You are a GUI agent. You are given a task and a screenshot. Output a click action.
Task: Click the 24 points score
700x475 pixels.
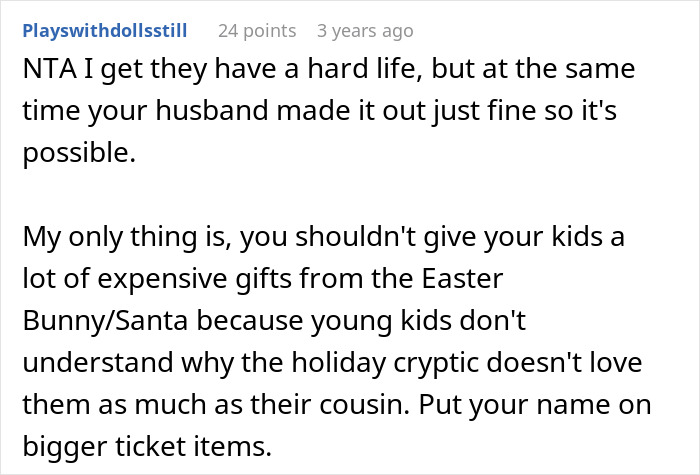click(x=257, y=32)
